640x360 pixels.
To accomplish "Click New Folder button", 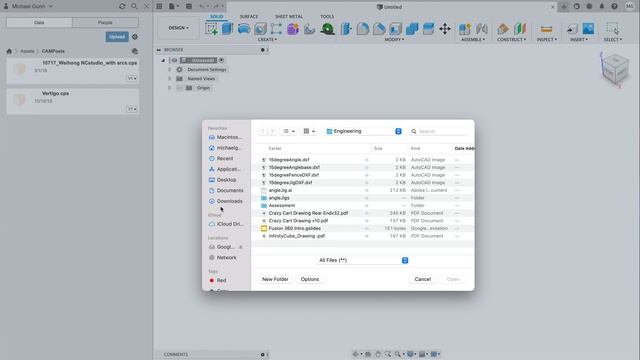I will click(x=275, y=279).
